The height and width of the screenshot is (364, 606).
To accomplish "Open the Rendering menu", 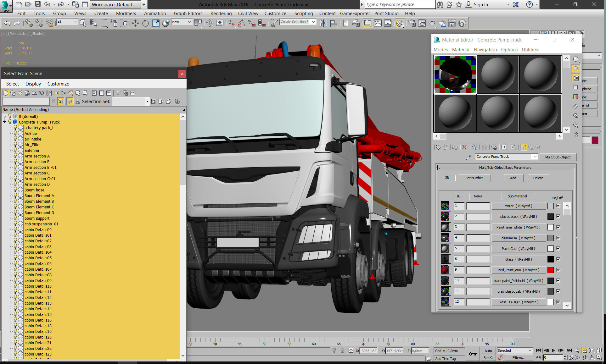I will click(x=221, y=14).
